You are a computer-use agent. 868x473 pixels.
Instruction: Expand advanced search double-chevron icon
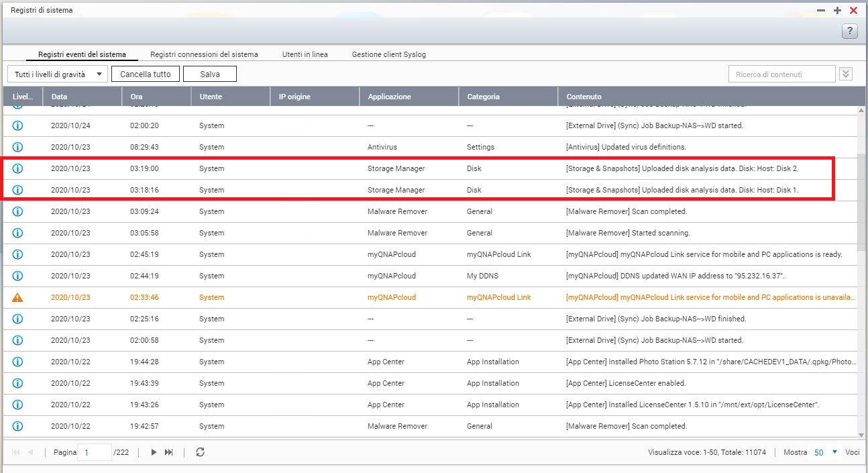[846, 74]
